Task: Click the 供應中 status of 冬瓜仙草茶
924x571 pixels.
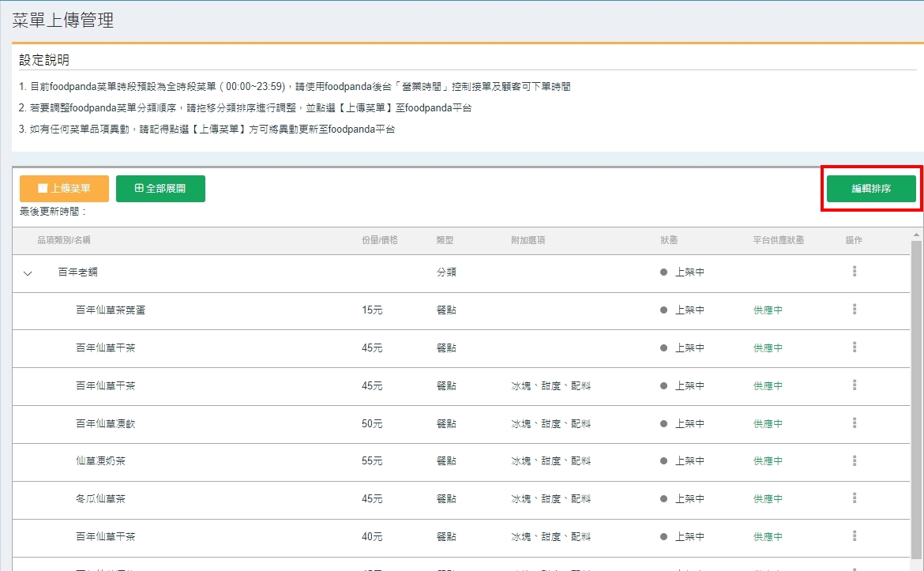Action: pyautogui.click(x=768, y=499)
